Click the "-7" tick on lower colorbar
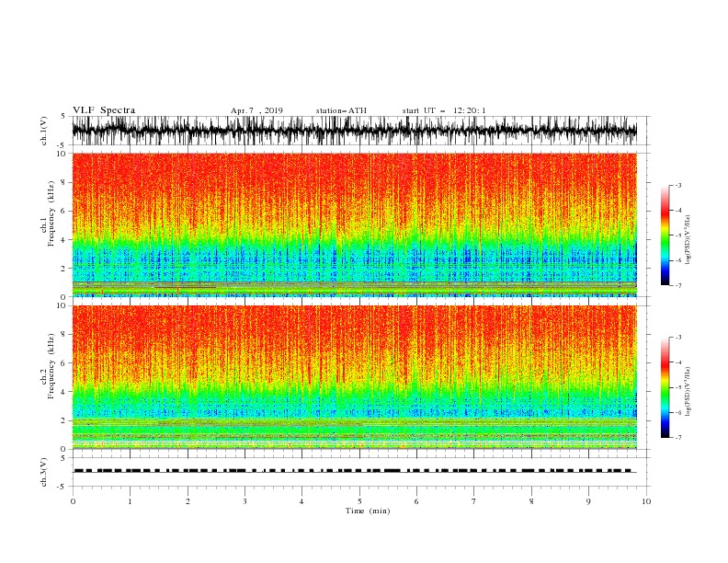 pyautogui.click(x=677, y=438)
